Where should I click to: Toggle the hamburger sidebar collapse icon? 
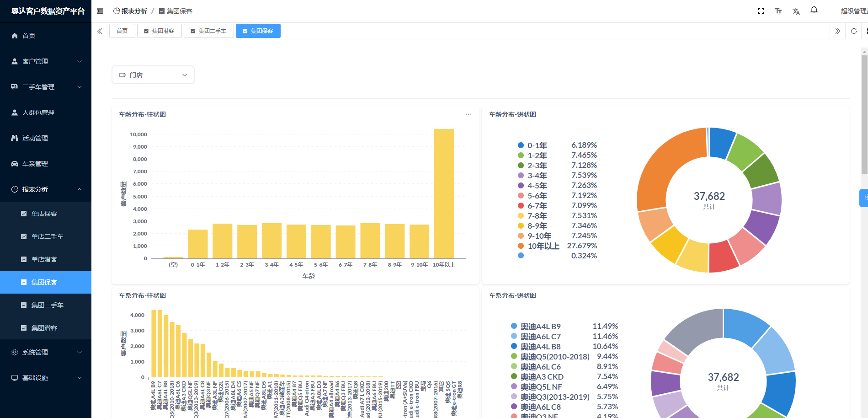click(x=100, y=11)
